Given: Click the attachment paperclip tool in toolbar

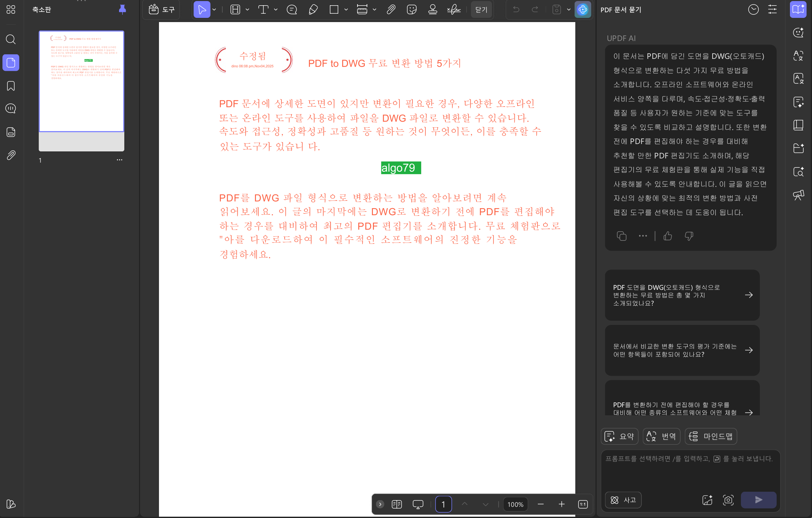Looking at the screenshot, I should click(x=391, y=9).
